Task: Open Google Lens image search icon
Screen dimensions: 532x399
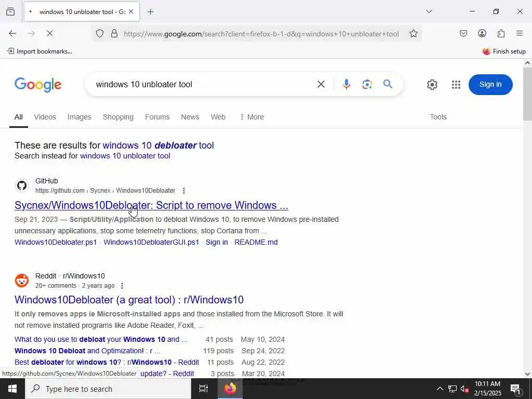Action: click(367, 84)
